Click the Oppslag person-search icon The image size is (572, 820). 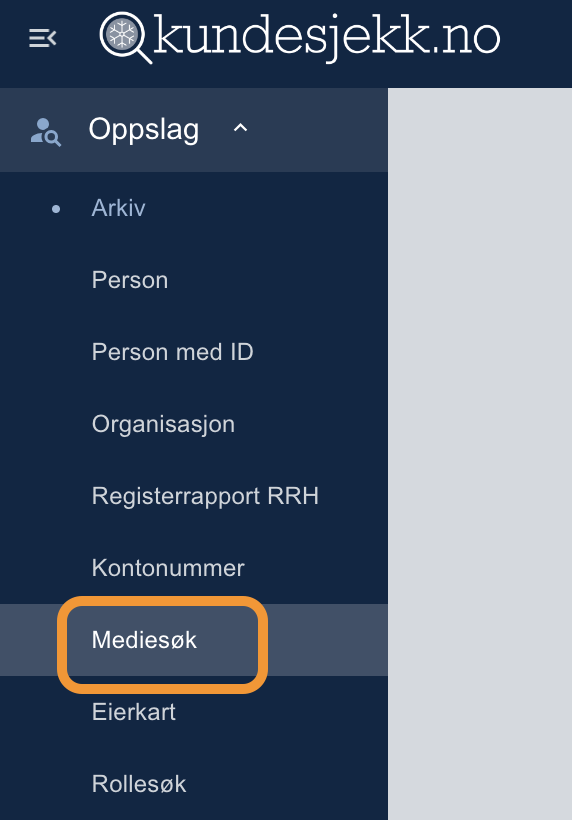(x=45, y=131)
